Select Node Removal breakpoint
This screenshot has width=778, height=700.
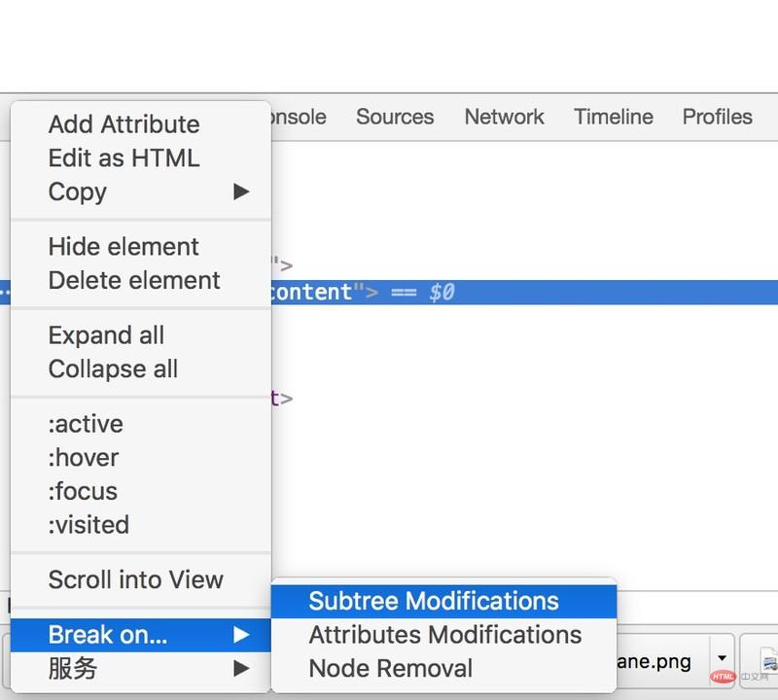[x=443, y=669]
